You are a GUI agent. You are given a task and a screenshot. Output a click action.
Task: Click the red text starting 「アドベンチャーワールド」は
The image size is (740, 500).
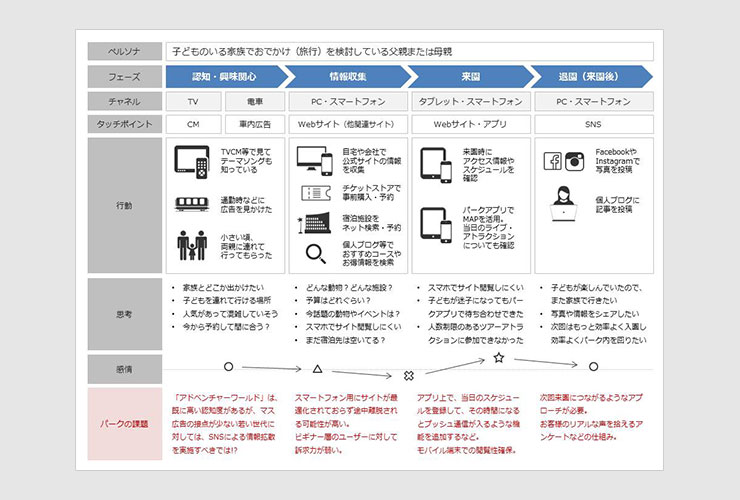click(x=225, y=424)
